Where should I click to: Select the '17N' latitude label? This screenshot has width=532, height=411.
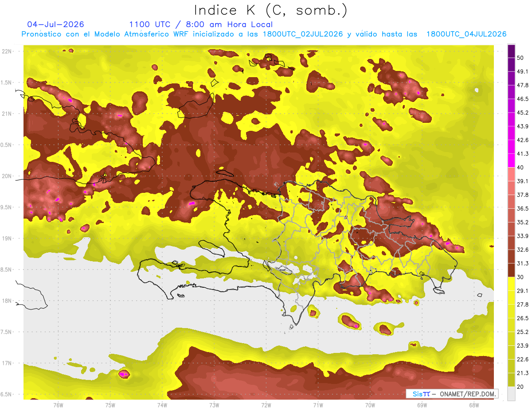7,364
